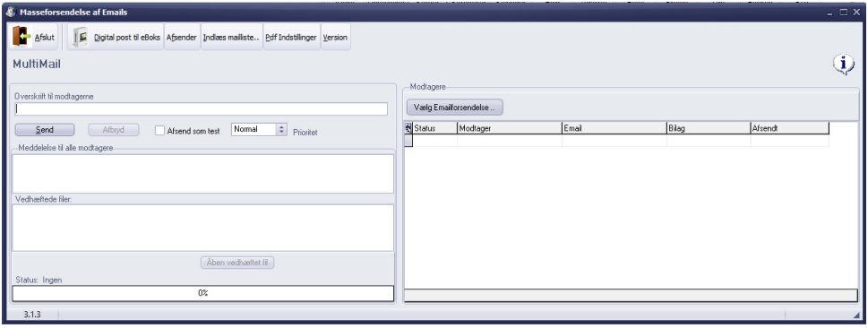Click version 3.1.3 in status bar
Viewport: 868px width, 328px height.
pos(32,315)
